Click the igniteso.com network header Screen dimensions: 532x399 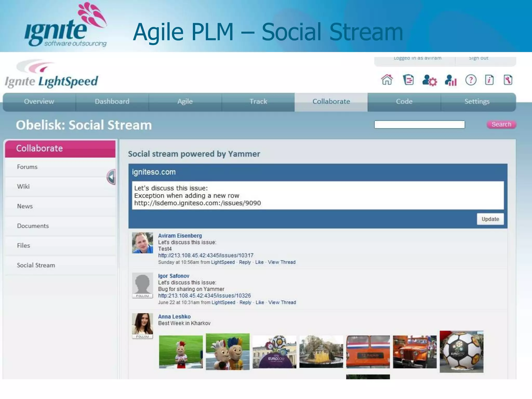[x=154, y=172]
